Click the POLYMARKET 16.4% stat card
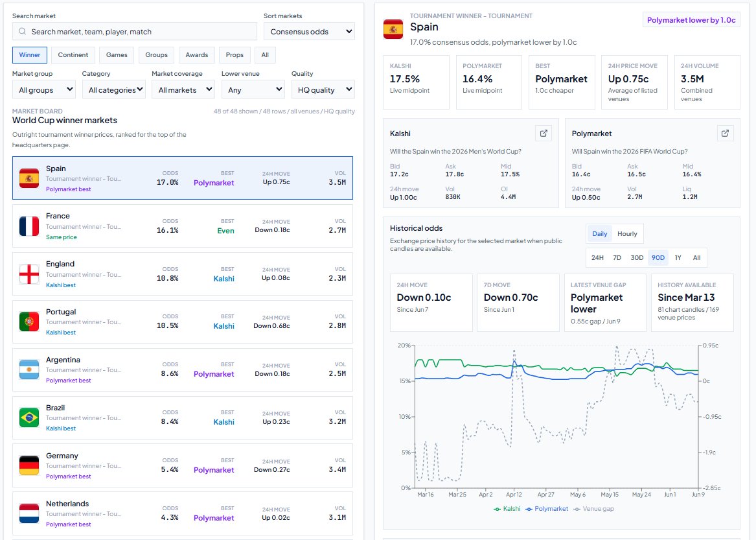The width and height of the screenshot is (756, 540). point(489,82)
